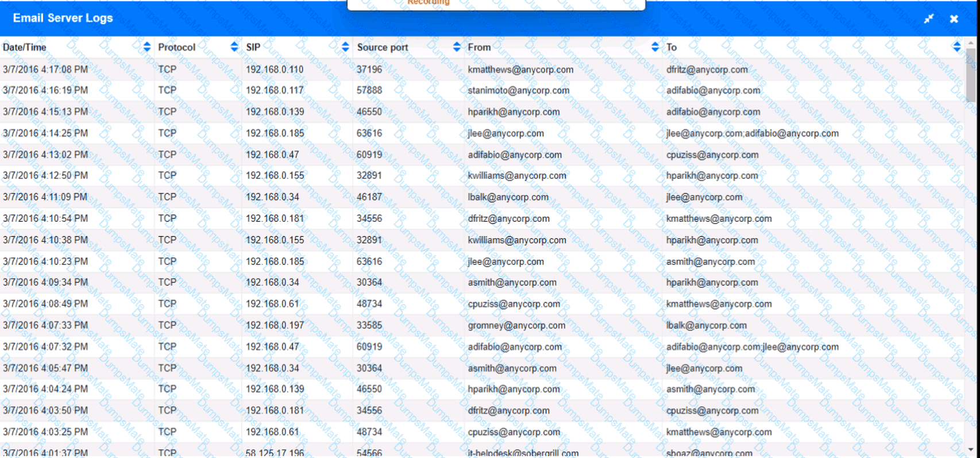Screen dimensions: 980x458
Task: Click the From column sort arrows
Action: [655, 47]
